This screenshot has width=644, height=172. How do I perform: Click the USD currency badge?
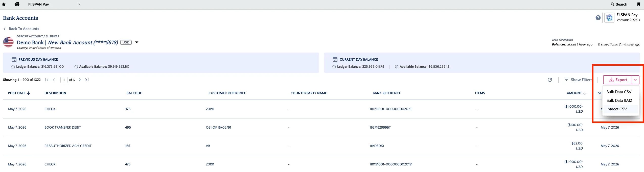[x=126, y=42]
